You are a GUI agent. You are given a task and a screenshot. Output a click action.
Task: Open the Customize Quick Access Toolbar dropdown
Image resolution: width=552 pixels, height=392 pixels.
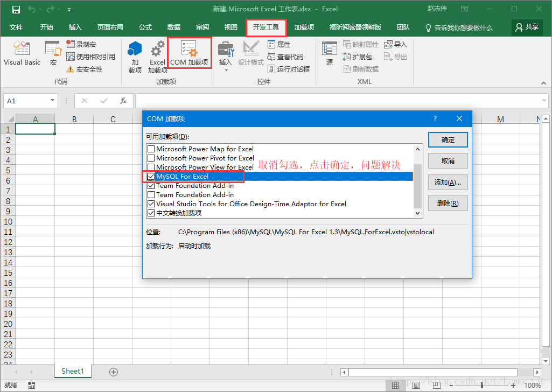click(x=69, y=10)
